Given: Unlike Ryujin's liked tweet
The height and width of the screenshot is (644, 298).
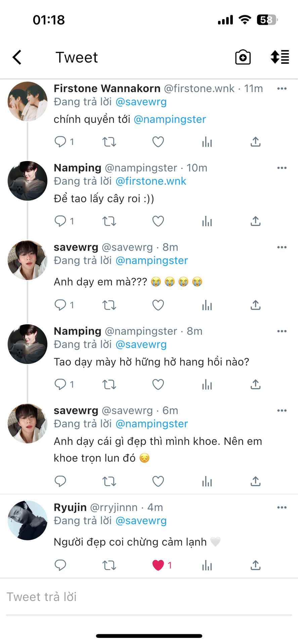Looking at the screenshot, I should 158,566.
